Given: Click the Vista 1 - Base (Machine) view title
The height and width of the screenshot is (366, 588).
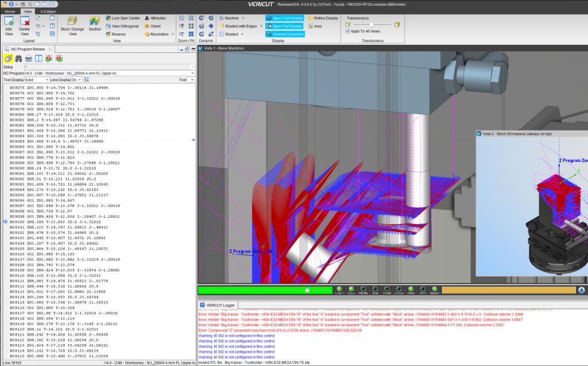Looking at the screenshot, I should [x=223, y=48].
